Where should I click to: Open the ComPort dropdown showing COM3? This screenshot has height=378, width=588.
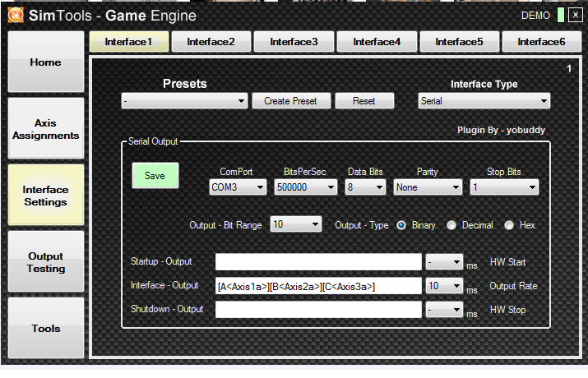(x=238, y=187)
